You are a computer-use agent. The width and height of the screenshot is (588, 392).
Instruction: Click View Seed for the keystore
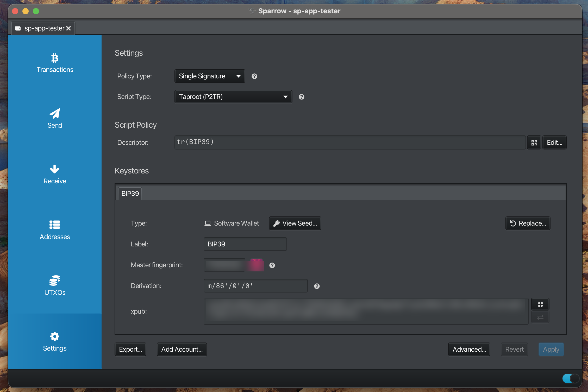pyautogui.click(x=295, y=223)
